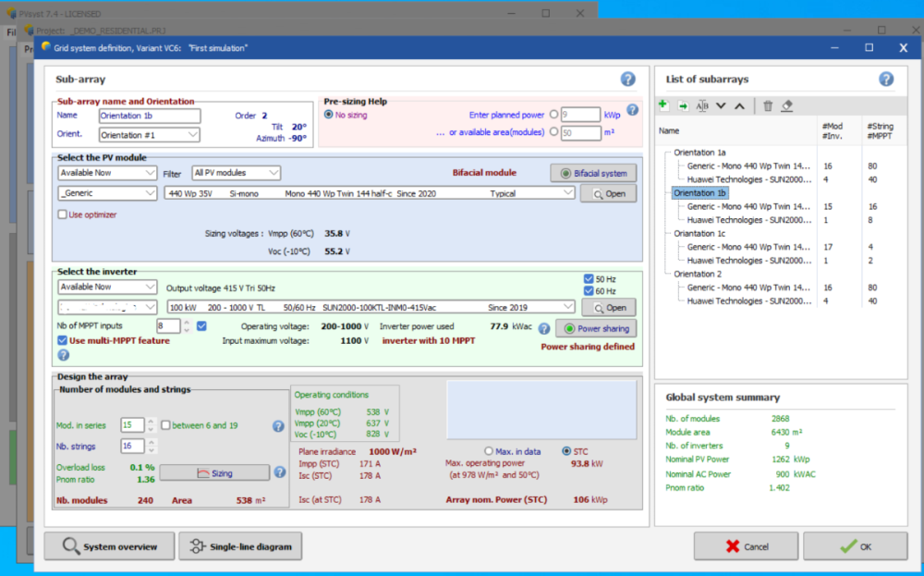Open the Single-line diagram
The width and height of the screenshot is (924, 576).
point(240,546)
